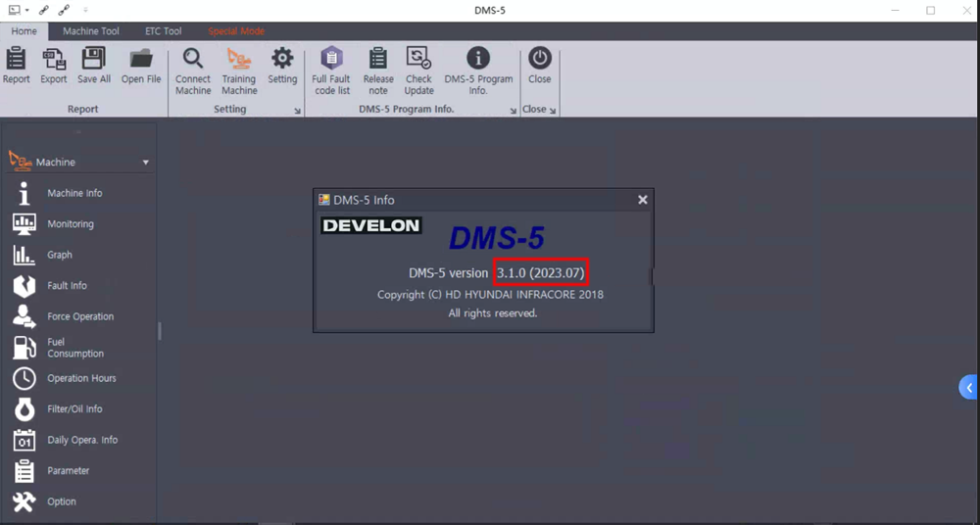Minimize the DMS-5 window

click(x=895, y=11)
